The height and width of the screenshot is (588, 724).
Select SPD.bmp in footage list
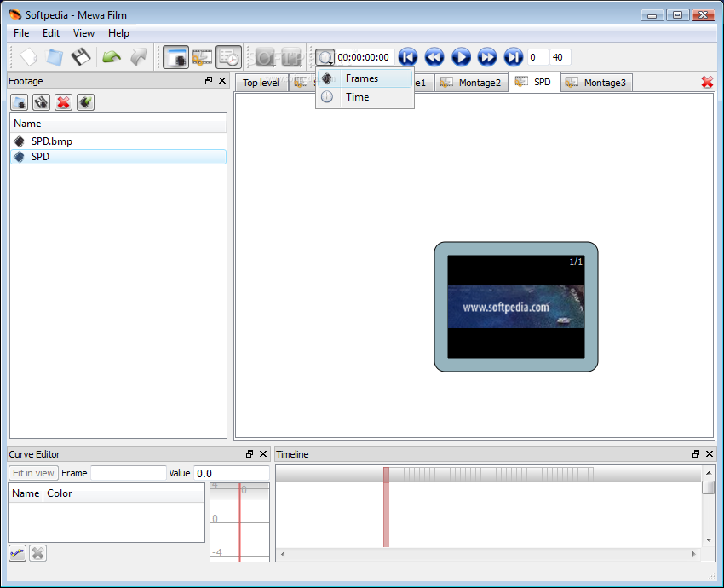(x=118, y=141)
